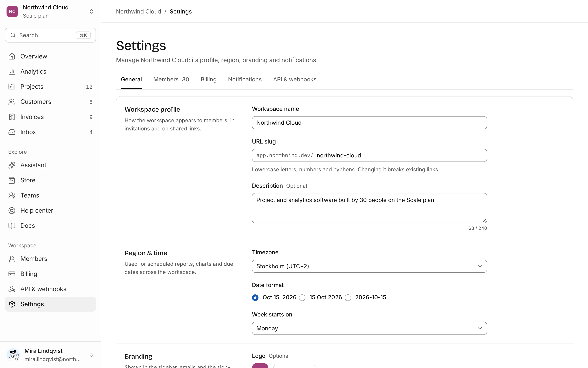Switch to the Notifications tab
588x368 pixels.
pyautogui.click(x=245, y=79)
